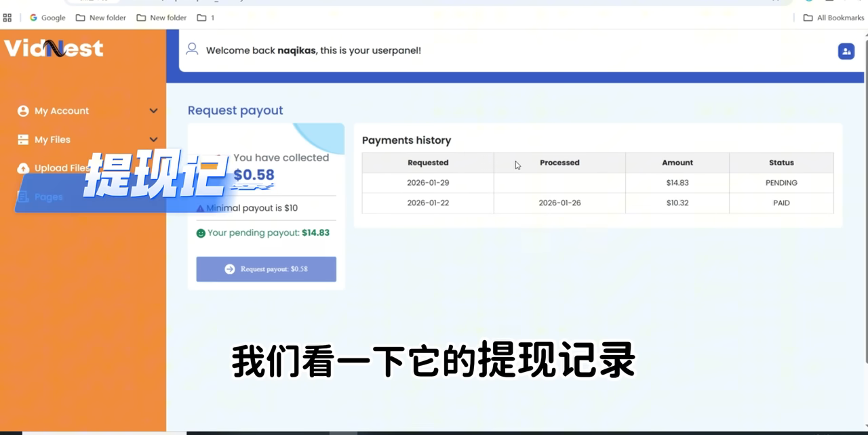
Task: Click the Amount column header
Action: tap(677, 163)
